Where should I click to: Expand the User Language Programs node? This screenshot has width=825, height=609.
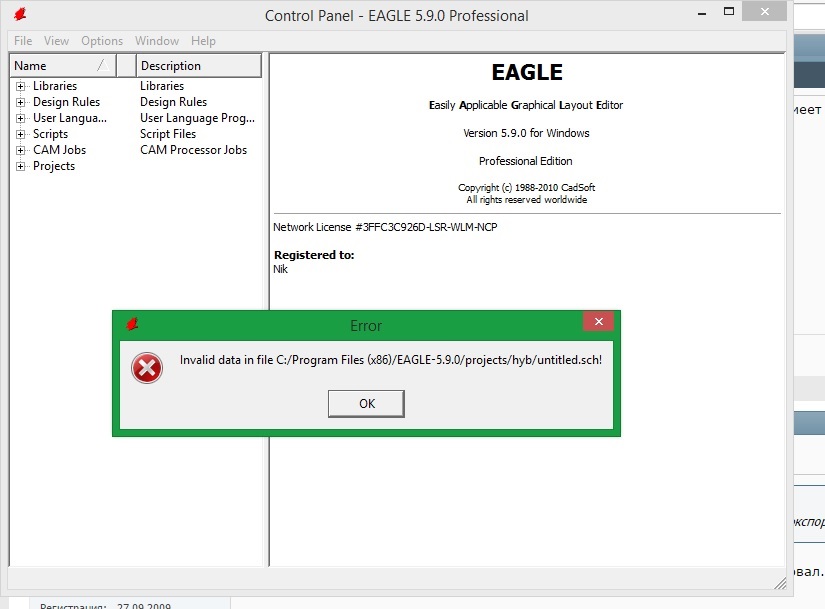click(x=21, y=118)
